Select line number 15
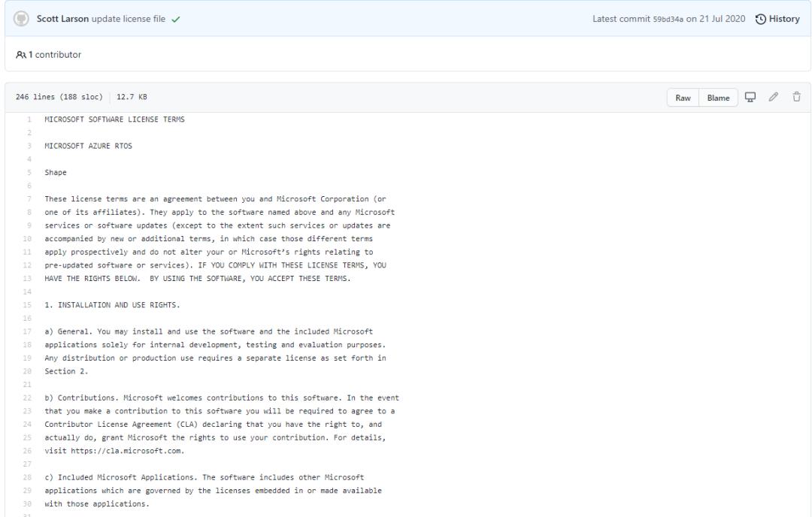 click(27, 305)
